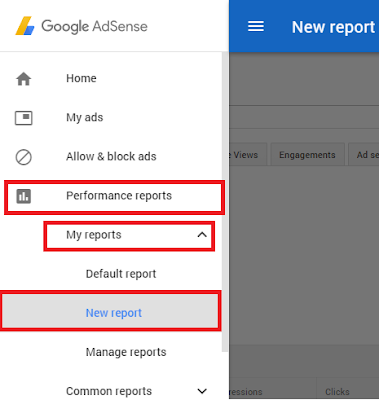Click the Performance reports bar chart icon
Image resolution: width=379 pixels, height=400 pixels.
(24, 196)
